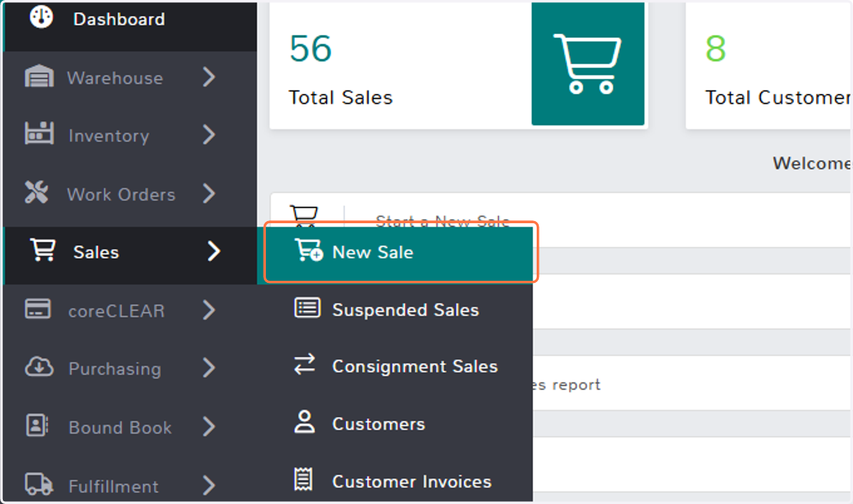
Task: Click the Start a New Sale link
Action: click(x=442, y=221)
